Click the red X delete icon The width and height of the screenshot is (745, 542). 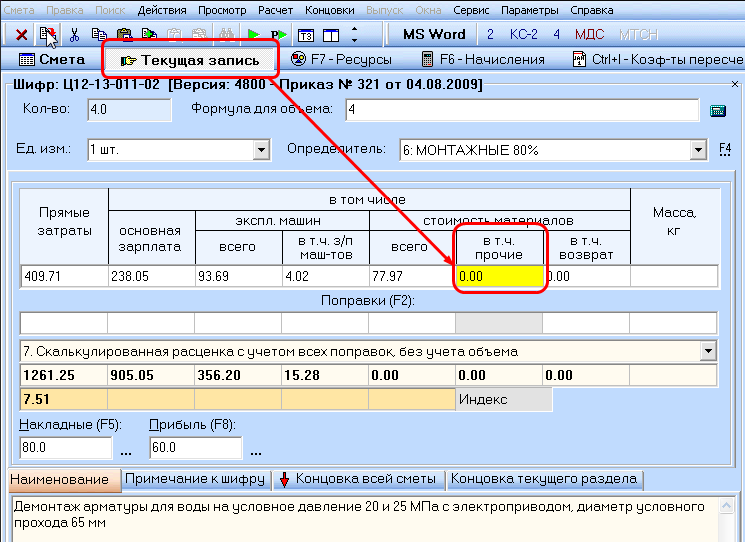click(x=21, y=34)
